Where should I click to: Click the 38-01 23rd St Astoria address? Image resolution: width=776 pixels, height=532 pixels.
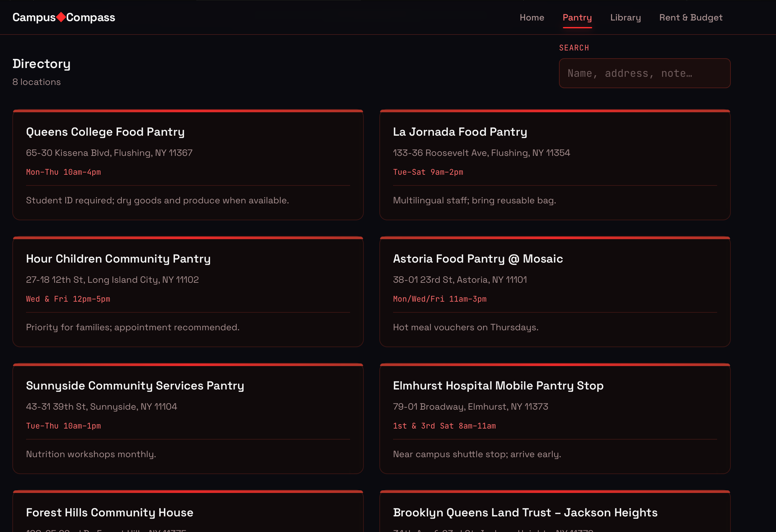[459, 280]
